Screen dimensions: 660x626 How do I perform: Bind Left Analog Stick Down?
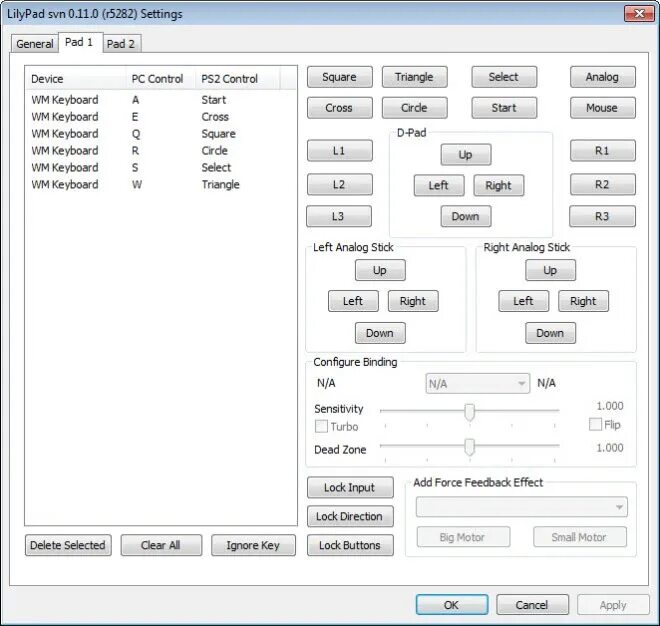[380, 333]
